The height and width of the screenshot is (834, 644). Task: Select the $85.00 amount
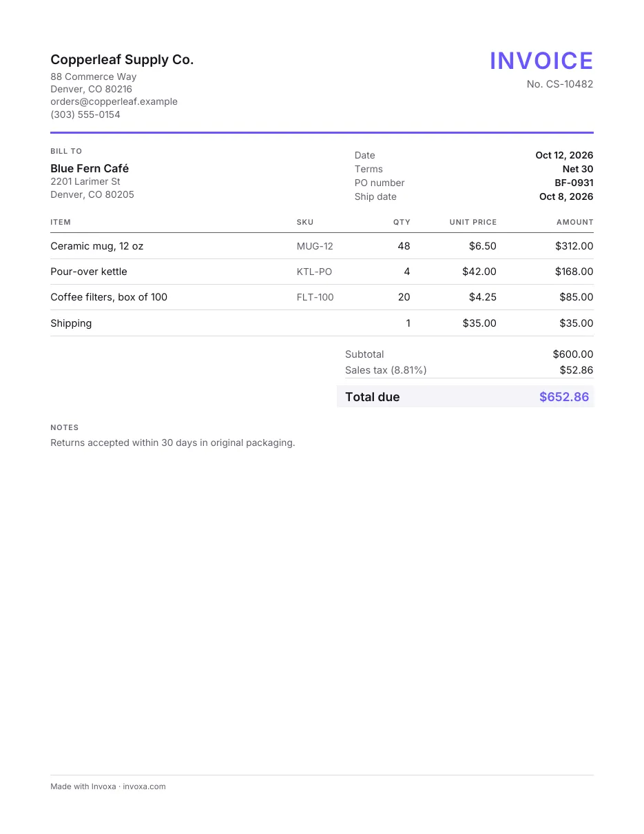click(577, 297)
